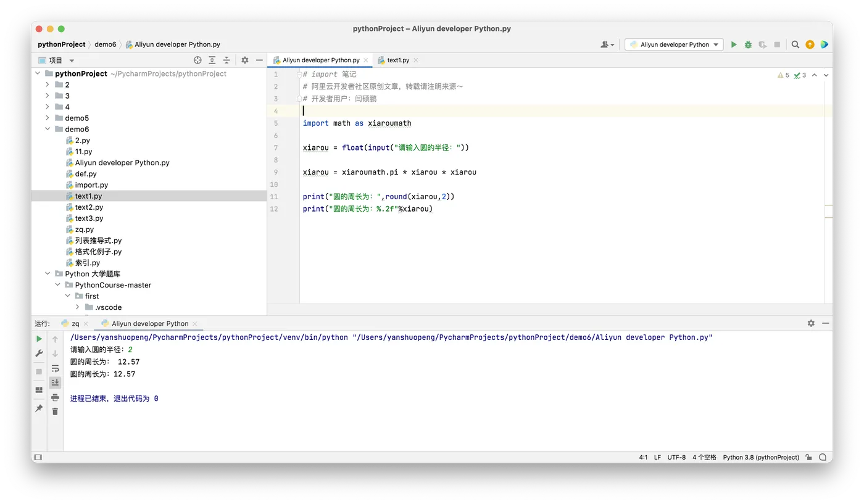
Task: Select 2.py in project tree
Action: pos(83,140)
